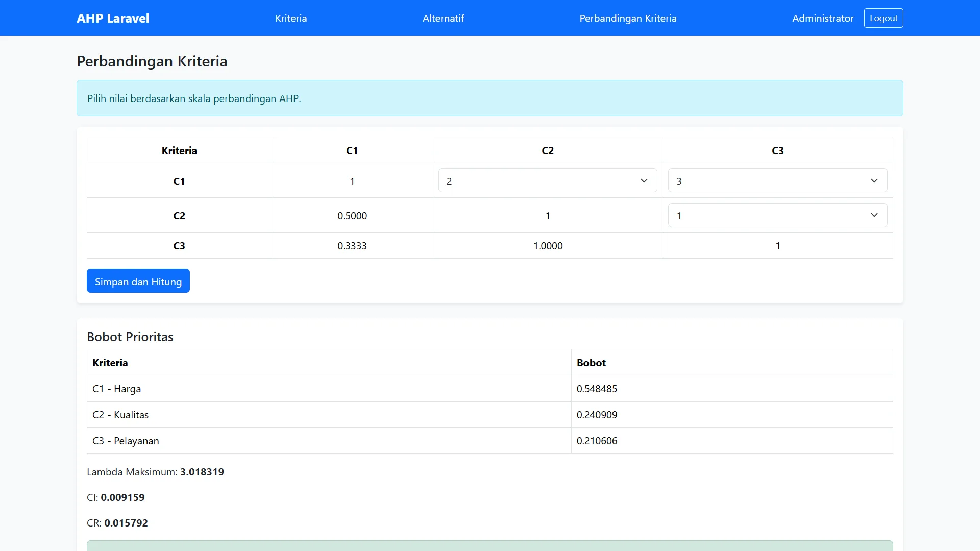
Task: Click the C3 - Pelayanan row label
Action: coord(126,441)
